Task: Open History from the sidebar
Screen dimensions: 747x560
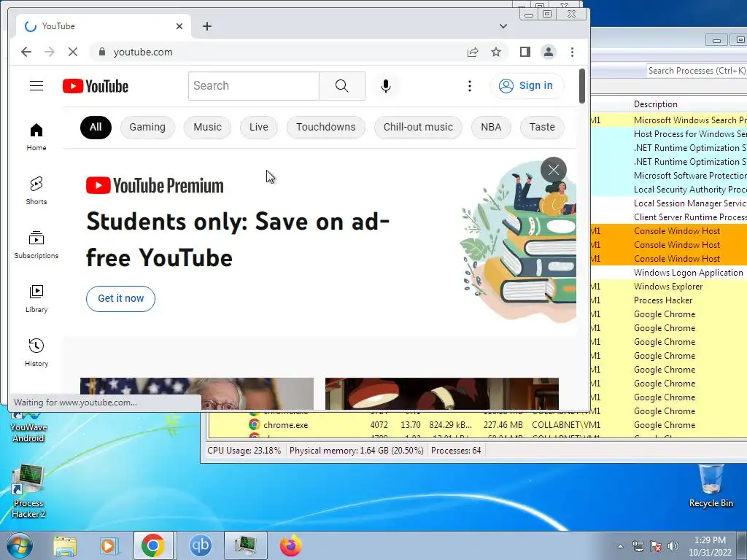Action: pos(36,352)
